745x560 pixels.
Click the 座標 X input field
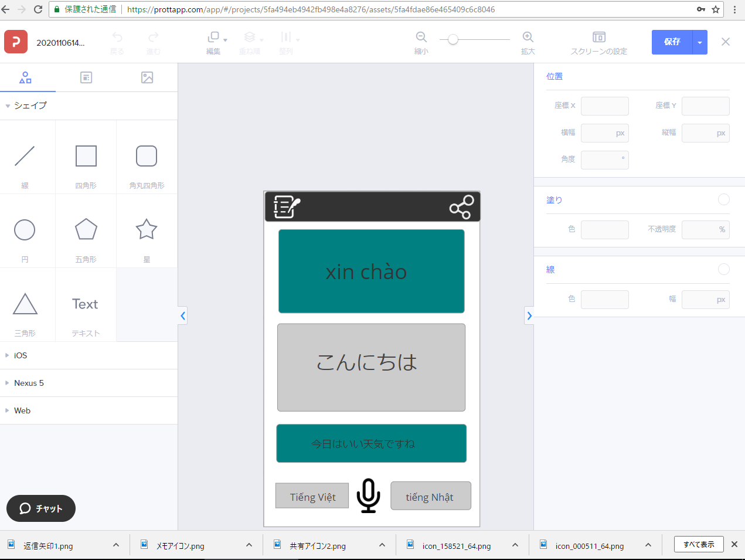tap(605, 106)
